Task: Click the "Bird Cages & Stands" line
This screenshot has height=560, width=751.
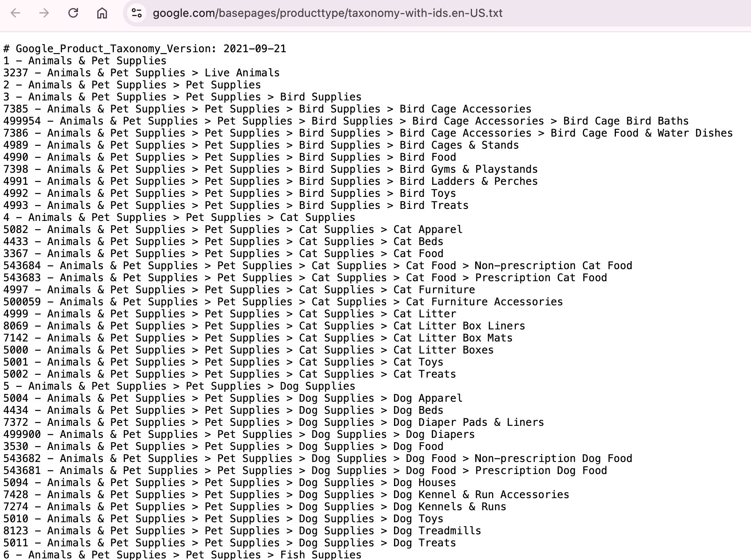Action: (261, 145)
